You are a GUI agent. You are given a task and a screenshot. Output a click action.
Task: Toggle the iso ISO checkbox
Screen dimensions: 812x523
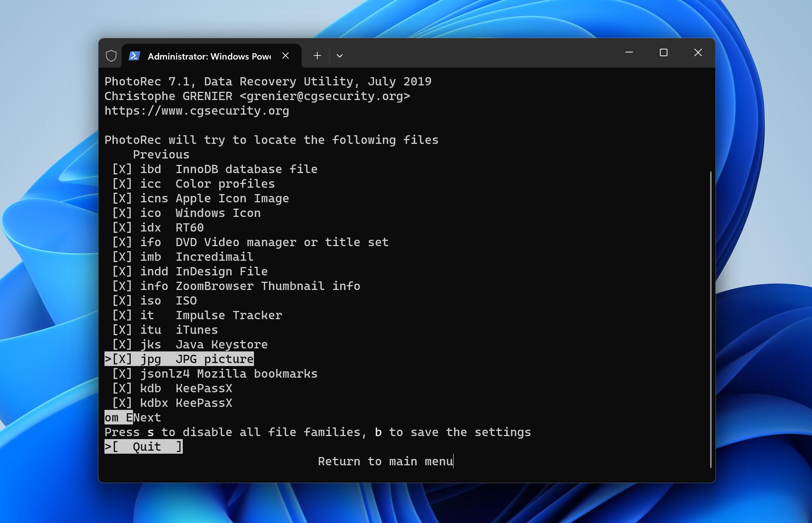[122, 300]
